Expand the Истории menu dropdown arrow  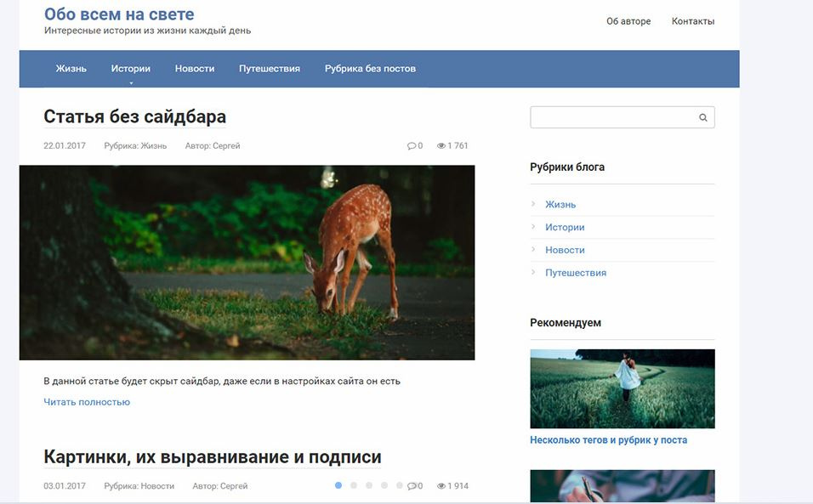click(x=131, y=83)
